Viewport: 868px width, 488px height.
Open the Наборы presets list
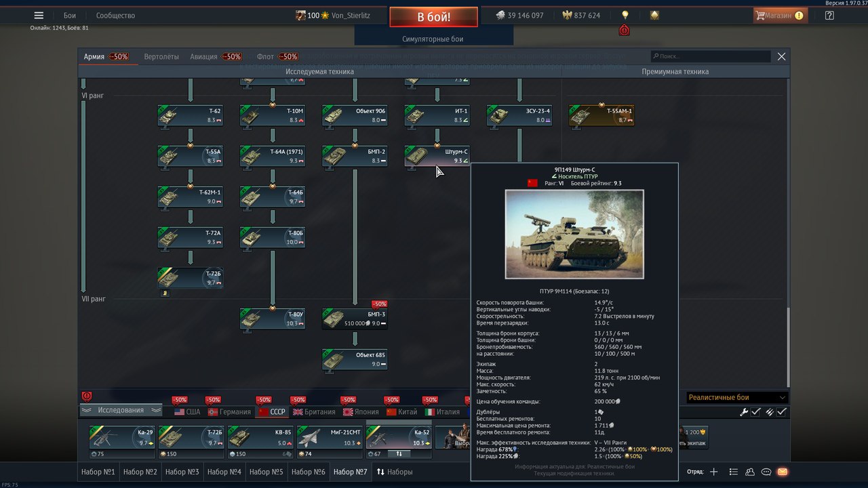coord(395,472)
